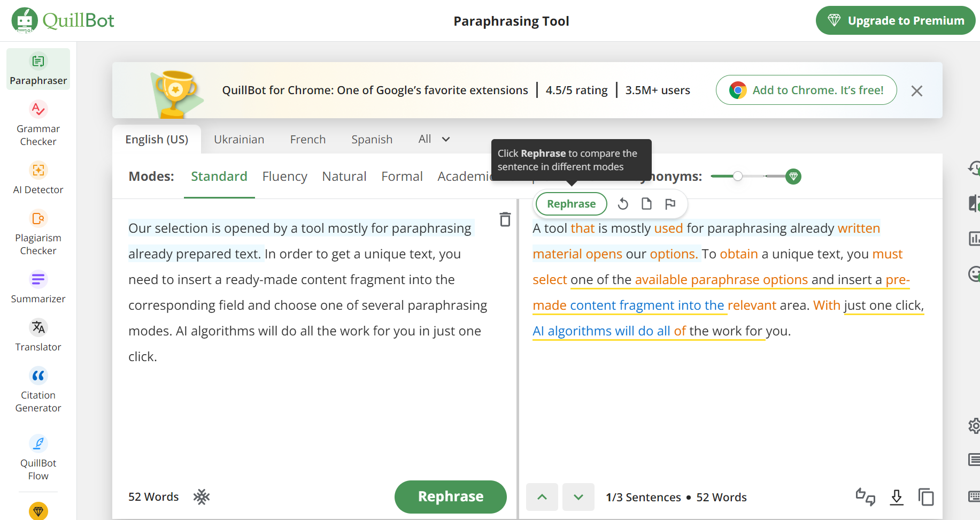
Task: Click Upgrade to Premium button
Action: click(896, 20)
